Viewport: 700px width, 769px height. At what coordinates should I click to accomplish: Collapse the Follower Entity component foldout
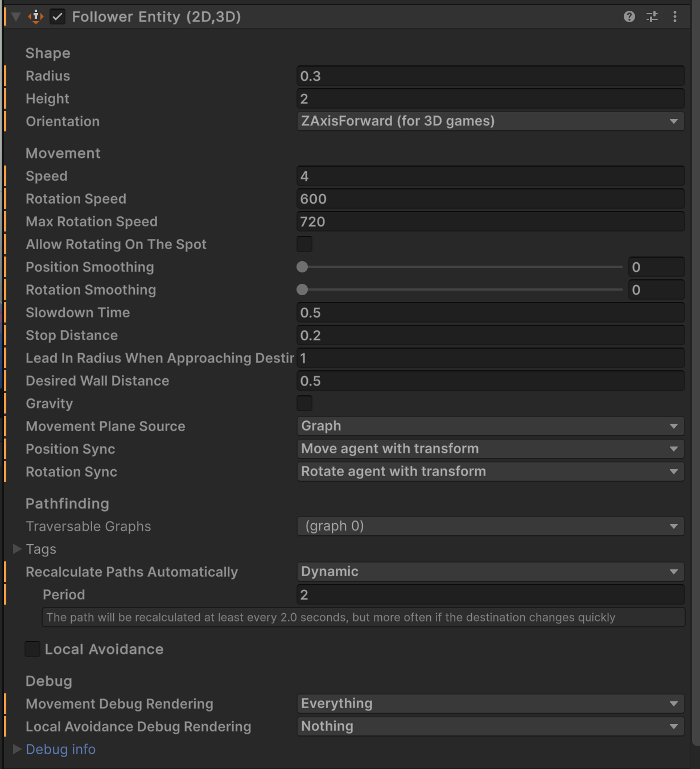(17, 16)
